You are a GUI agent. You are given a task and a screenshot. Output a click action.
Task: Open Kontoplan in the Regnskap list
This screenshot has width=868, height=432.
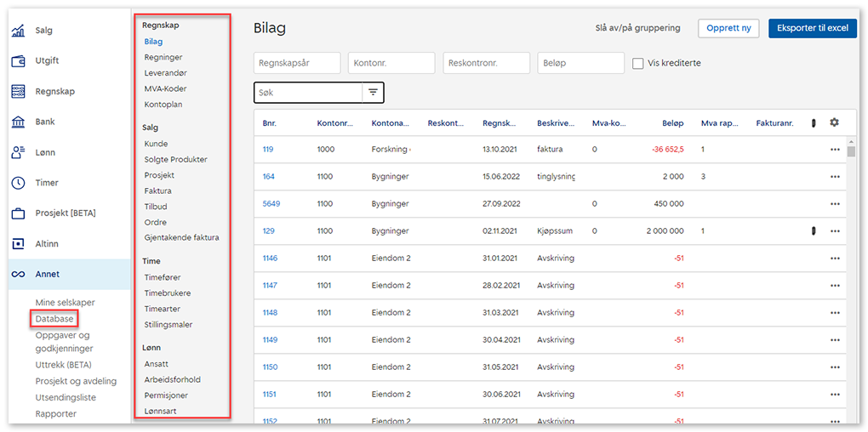tap(163, 105)
